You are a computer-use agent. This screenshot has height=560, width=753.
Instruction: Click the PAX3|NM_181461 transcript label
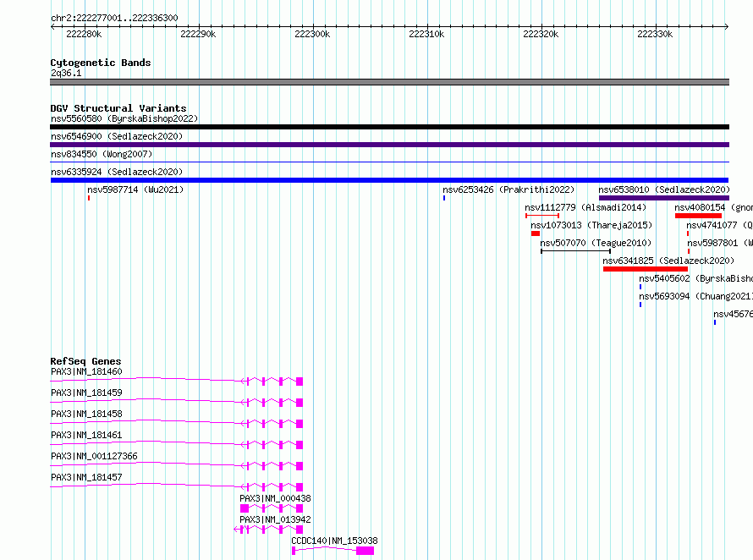[86, 435]
